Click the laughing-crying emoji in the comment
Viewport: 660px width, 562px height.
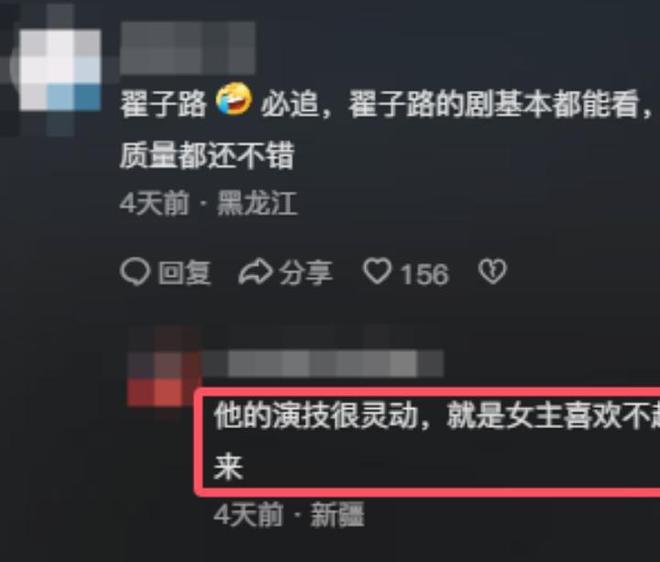point(234,99)
